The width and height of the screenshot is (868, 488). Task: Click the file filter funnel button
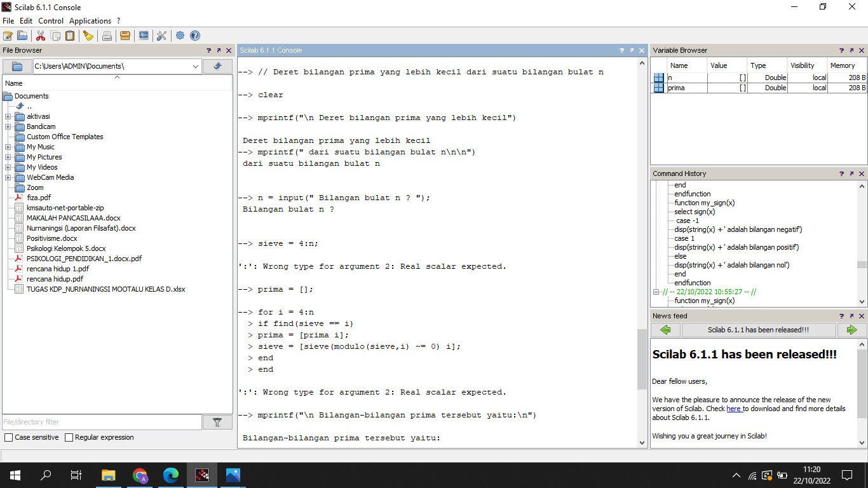[x=217, y=422]
